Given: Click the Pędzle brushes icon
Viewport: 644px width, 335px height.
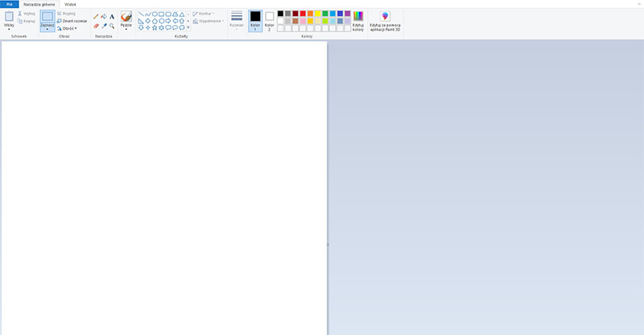Looking at the screenshot, I should [126, 16].
